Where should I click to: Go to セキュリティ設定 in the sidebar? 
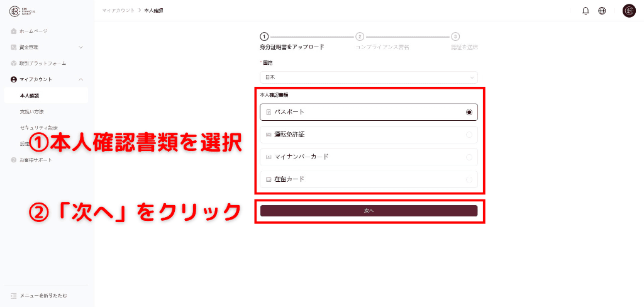38,128
